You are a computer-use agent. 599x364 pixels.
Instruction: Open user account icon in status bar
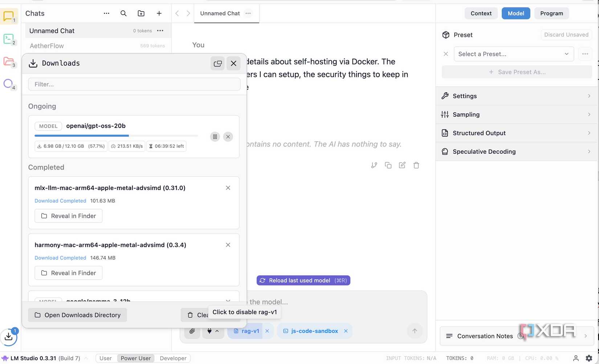576,358
